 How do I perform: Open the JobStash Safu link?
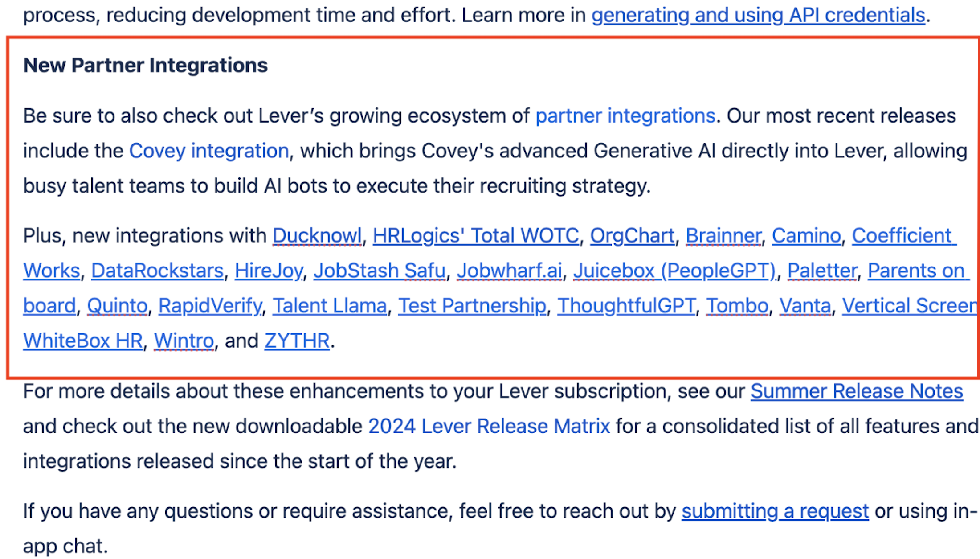coord(380,271)
